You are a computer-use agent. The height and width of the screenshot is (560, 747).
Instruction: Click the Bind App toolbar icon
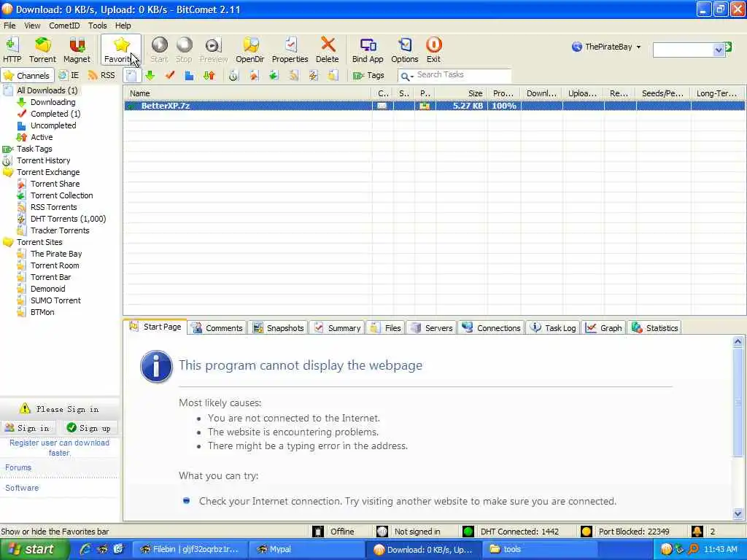pos(368,50)
